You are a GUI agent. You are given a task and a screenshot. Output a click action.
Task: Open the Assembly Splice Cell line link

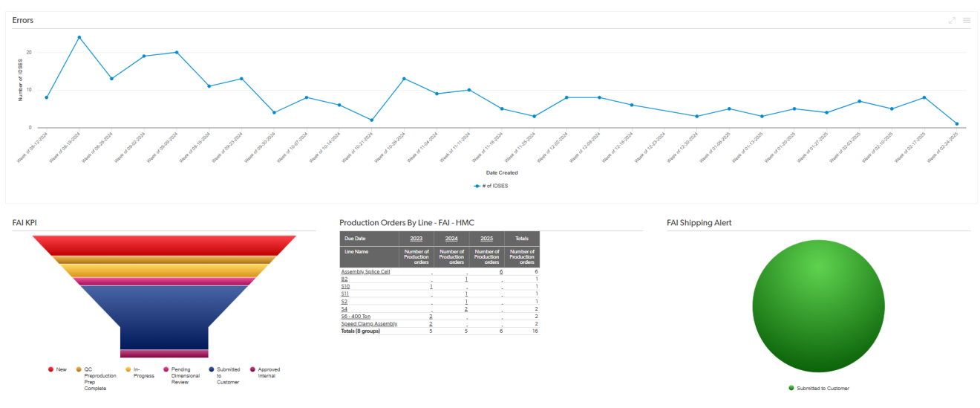365,272
